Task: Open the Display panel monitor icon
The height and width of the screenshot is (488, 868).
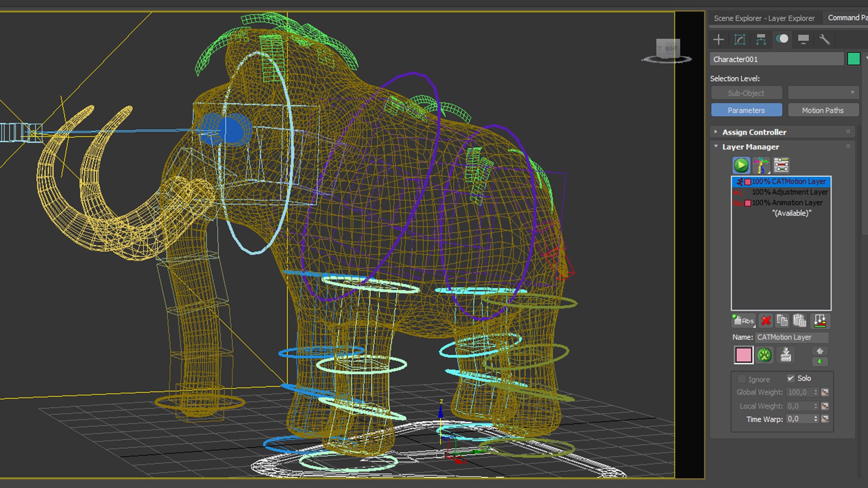Action: click(803, 39)
